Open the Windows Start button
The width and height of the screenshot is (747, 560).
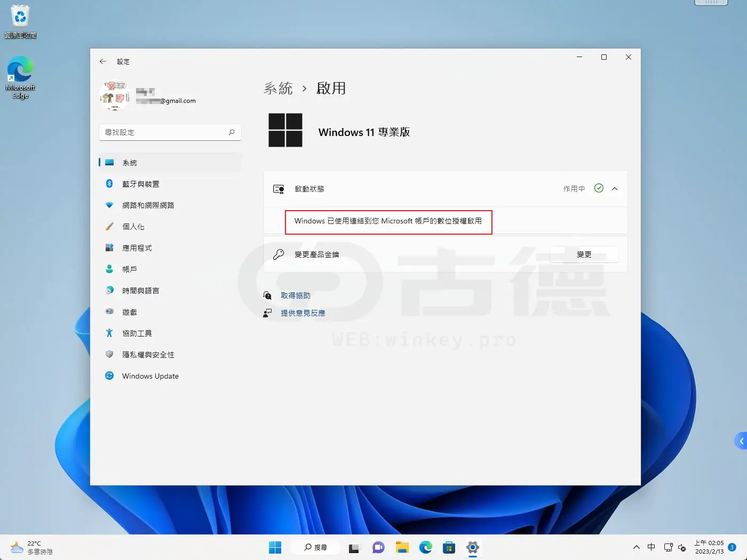coord(275,547)
